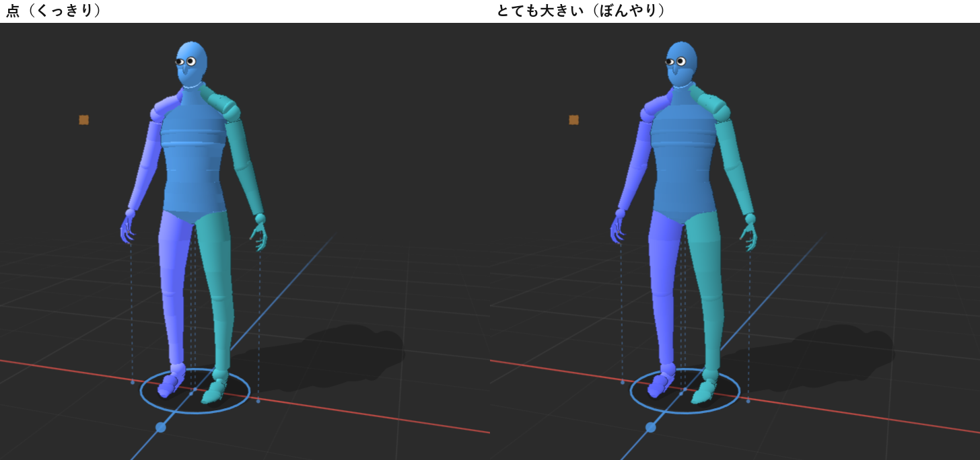
Task: Select the figure's chest in とても大きい（ぼんやり） view
Action: pos(684,124)
